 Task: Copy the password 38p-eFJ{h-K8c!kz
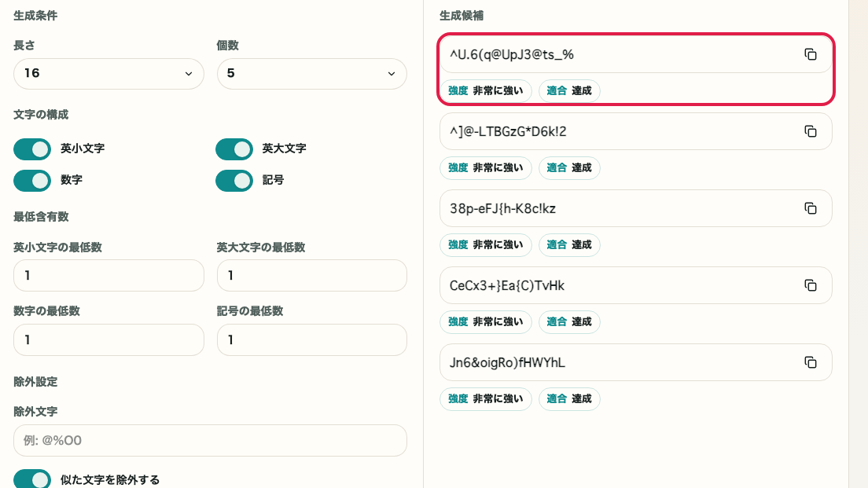pyautogui.click(x=811, y=208)
